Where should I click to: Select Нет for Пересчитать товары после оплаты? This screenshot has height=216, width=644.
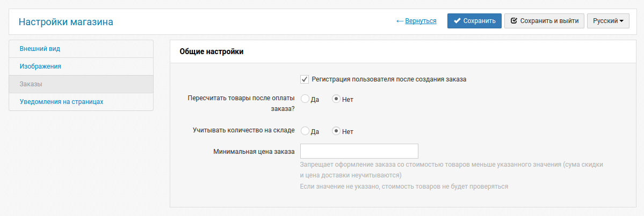pos(336,99)
